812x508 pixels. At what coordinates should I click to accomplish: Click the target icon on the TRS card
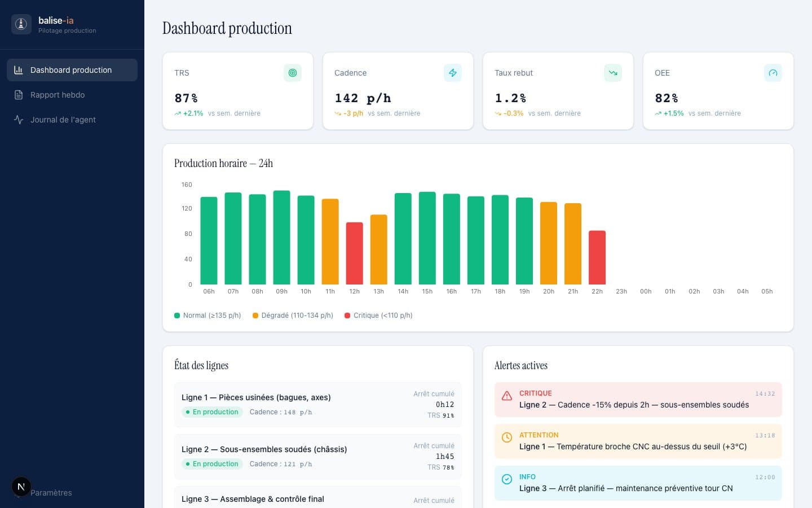click(x=292, y=73)
